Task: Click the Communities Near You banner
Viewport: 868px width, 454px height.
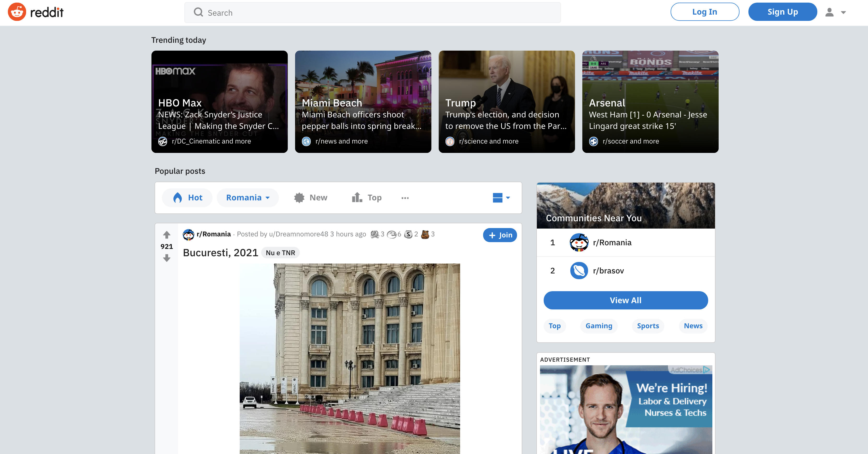Action: [625, 205]
